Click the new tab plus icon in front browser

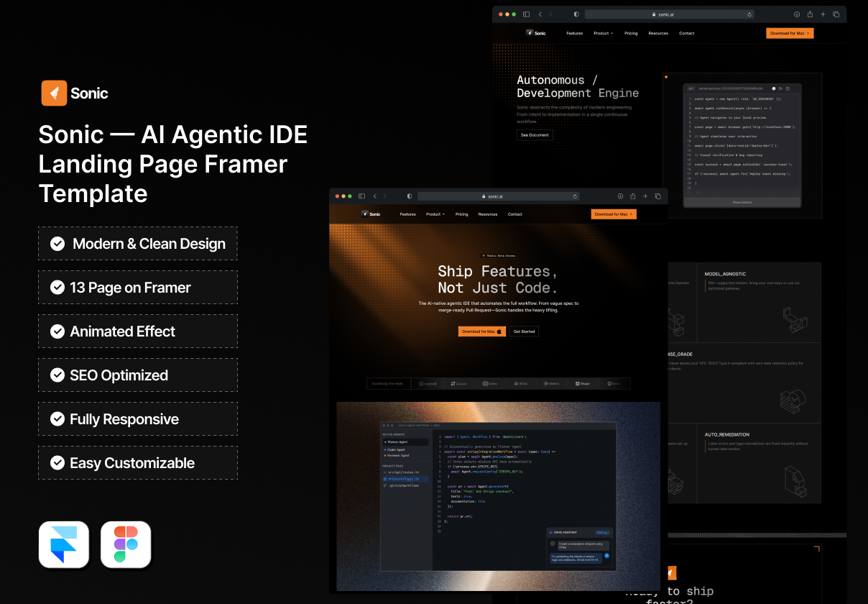click(x=645, y=196)
